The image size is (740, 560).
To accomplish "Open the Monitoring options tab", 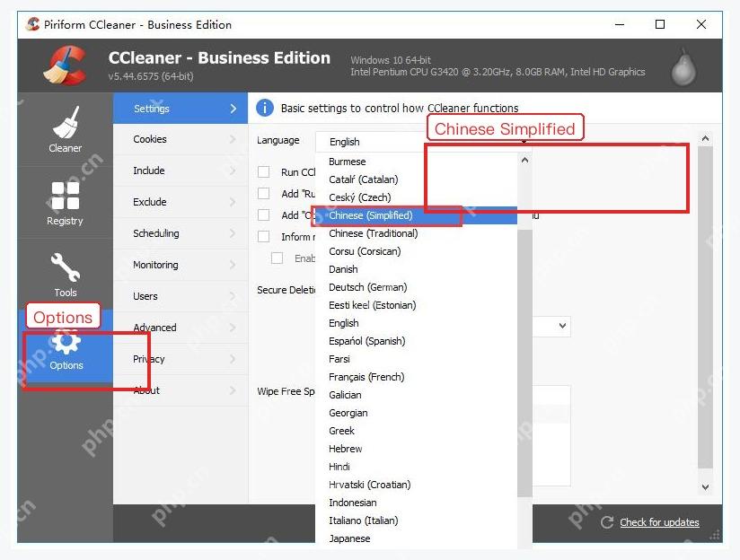I will point(181,265).
